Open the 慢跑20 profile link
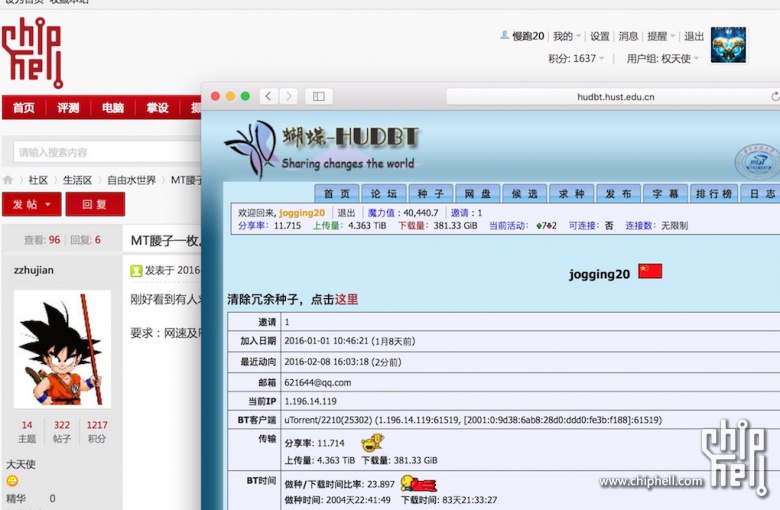Viewport: 780px width, 510px height. coord(528,36)
